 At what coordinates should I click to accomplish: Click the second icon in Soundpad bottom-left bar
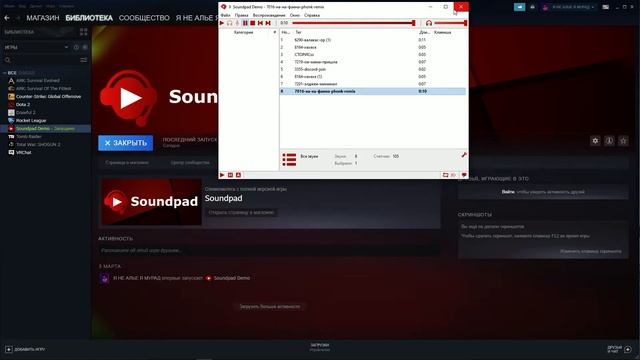(230, 175)
